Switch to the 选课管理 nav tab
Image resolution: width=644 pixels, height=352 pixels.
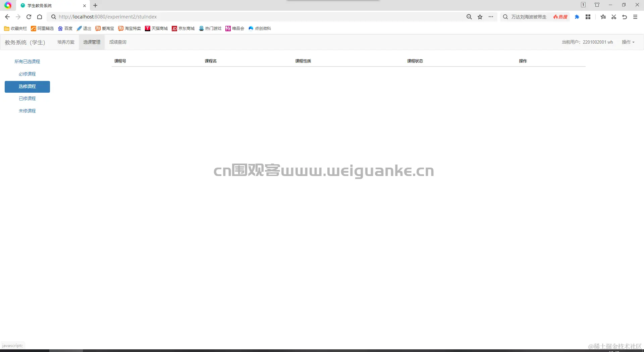[92, 42]
